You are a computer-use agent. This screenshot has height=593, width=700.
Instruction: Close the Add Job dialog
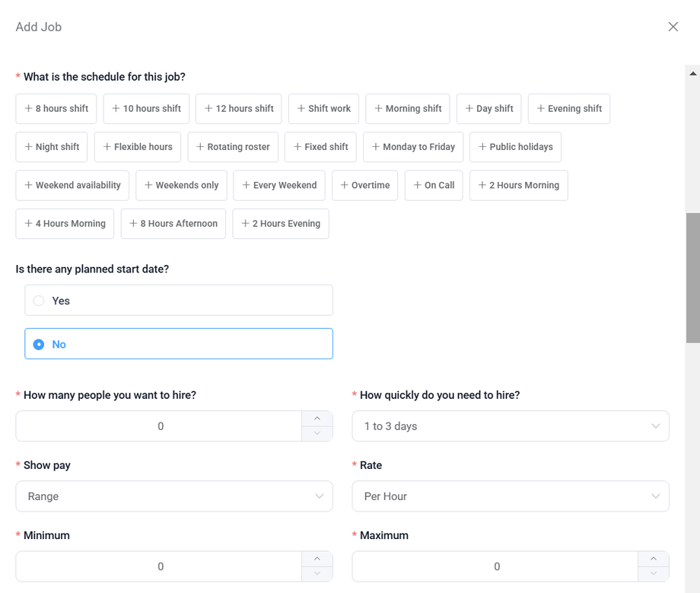click(673, 27)
